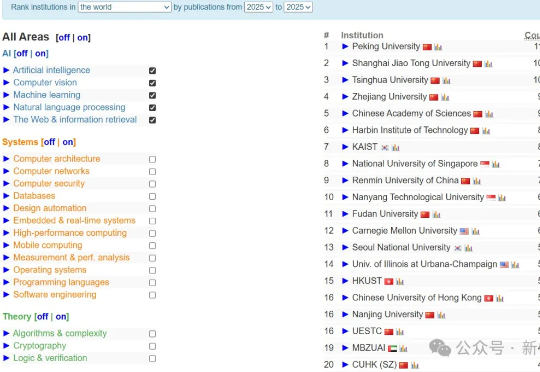Turn off AI areas with 'off' link
Viewport: 540px width, 372px height.
[22, 53]
